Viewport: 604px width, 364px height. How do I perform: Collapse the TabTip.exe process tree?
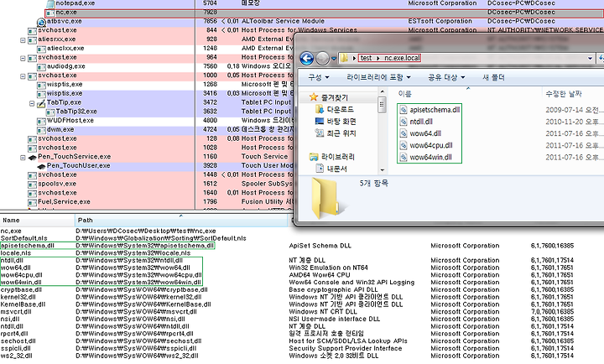[32, 103]
